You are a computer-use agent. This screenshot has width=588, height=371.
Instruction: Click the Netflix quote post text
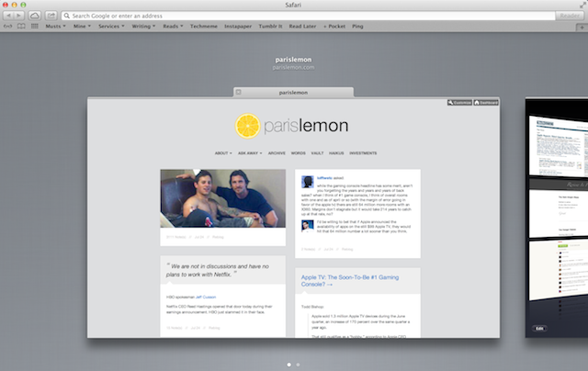(x=218, y=270)
